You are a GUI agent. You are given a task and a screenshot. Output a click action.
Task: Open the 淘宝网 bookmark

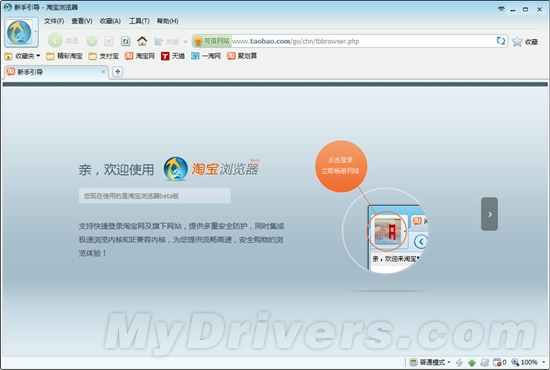tap(140, 56)
